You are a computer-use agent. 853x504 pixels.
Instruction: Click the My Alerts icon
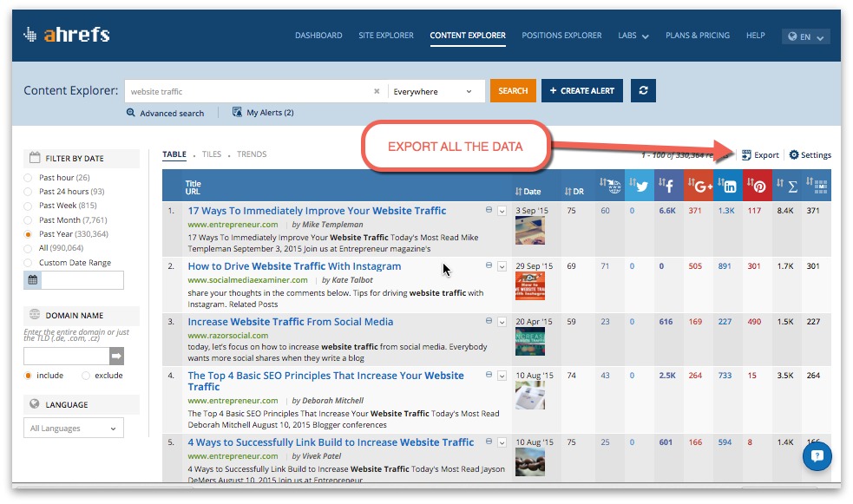point(237,112)
